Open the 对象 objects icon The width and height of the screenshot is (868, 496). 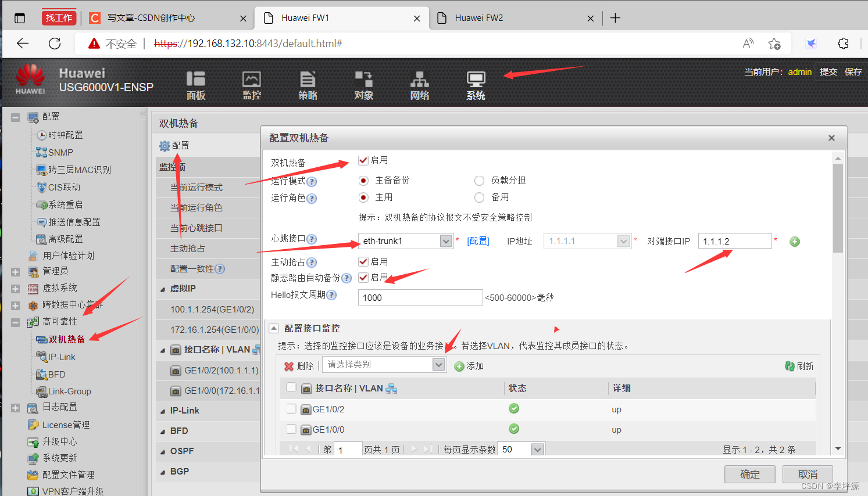(363, 85)
